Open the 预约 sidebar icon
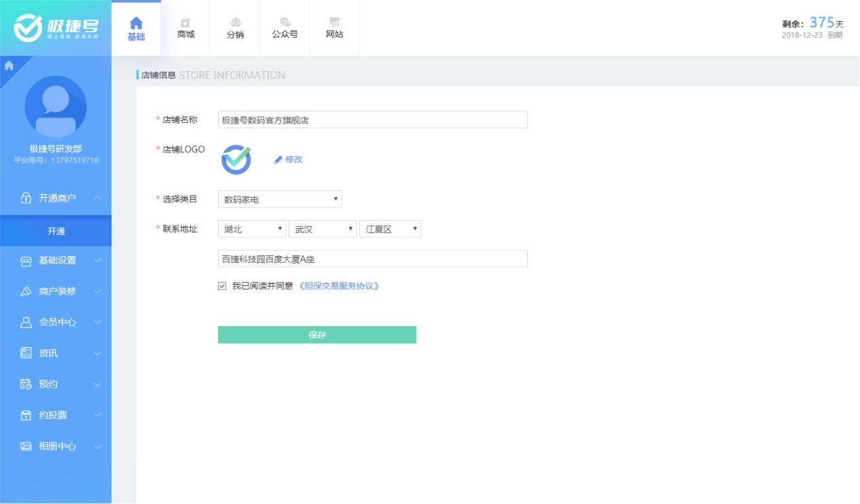Image resolution: width=860 pixels, height=504 pixels. (25, 384)
